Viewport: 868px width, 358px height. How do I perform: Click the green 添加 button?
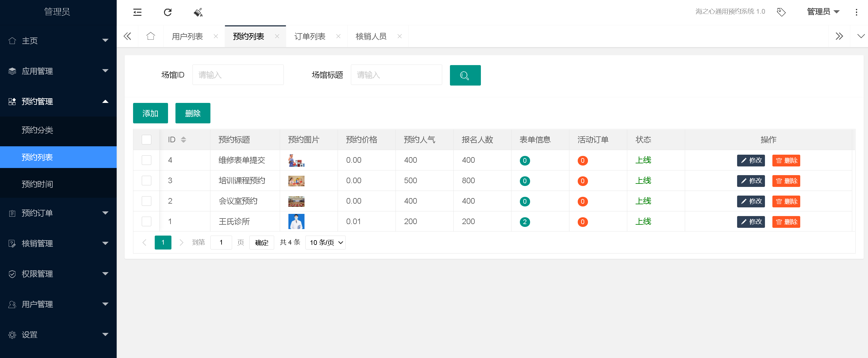pos(150,113)
